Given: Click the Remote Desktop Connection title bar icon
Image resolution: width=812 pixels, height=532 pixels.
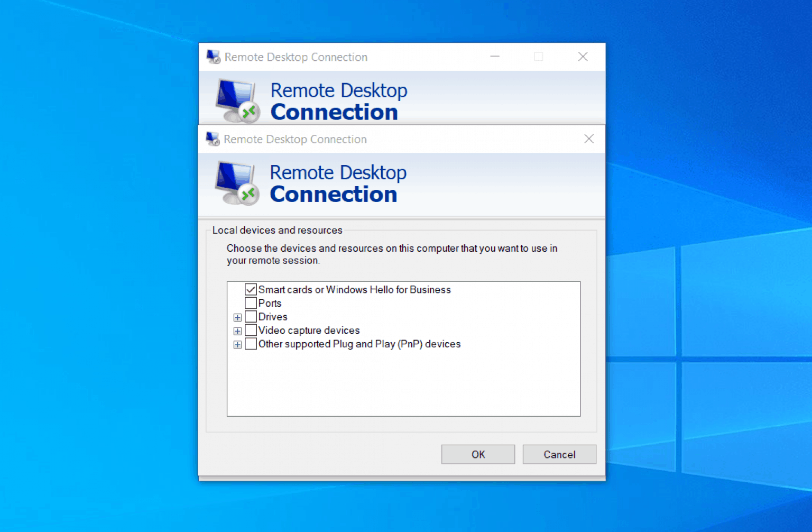Looking at the screenshot, I should 213,56.
